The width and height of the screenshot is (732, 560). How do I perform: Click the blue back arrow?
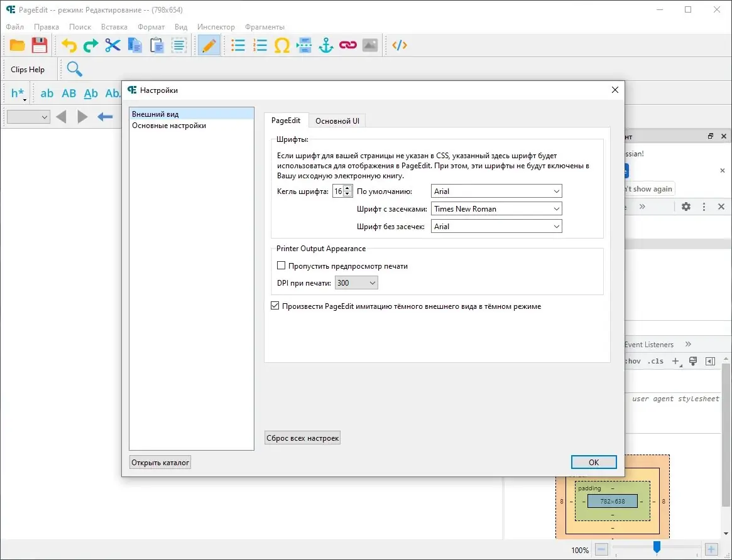point(105,117)
